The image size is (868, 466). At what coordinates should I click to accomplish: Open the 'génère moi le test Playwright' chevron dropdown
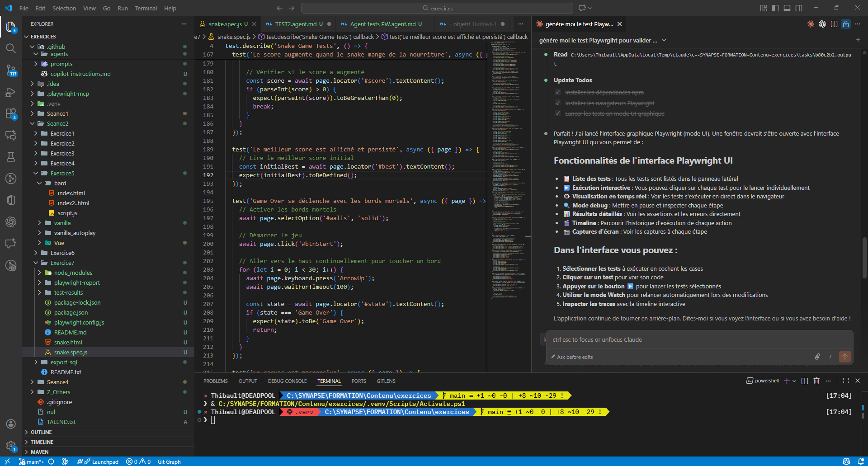tap(664, 40)
